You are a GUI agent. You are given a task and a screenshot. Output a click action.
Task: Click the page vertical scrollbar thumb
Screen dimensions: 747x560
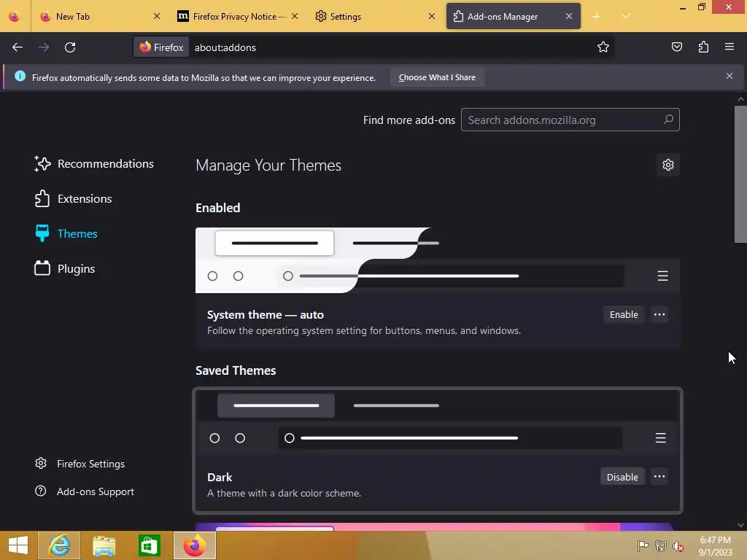pos(740,174)
